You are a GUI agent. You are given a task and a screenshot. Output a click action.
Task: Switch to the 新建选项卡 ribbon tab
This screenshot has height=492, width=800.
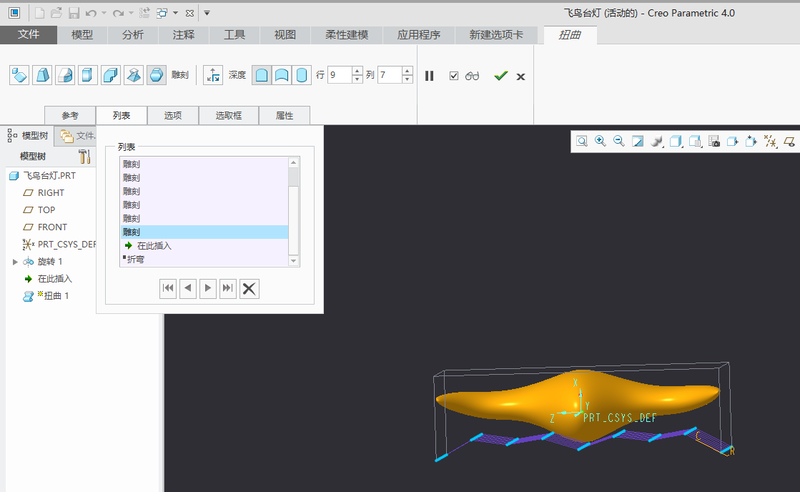[496, 35]
